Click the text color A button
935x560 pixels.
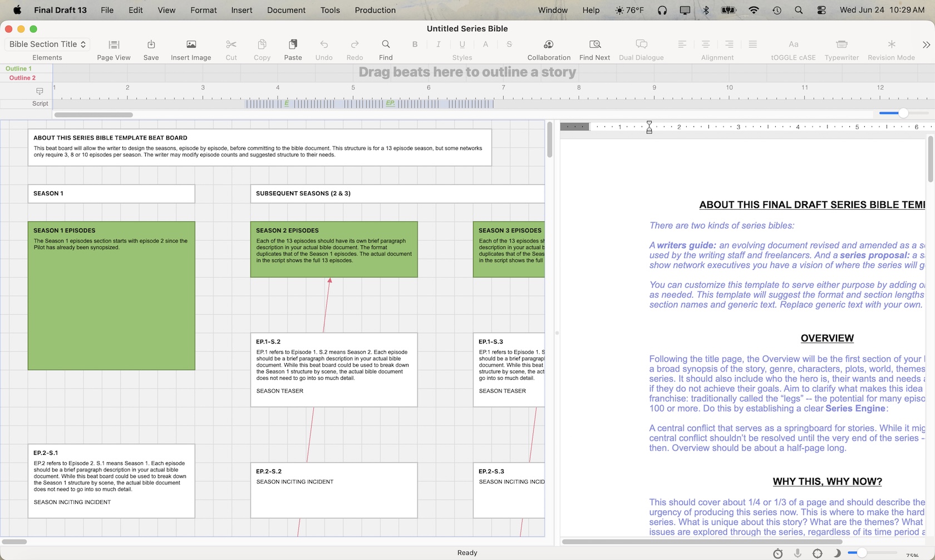tap(485, 44)
